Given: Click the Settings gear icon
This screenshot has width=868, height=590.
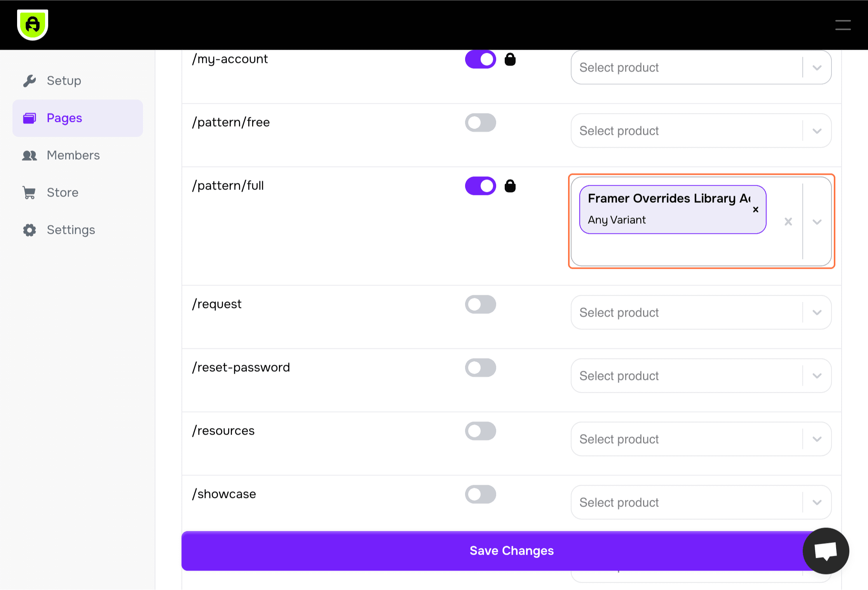Looking at the screenshot, I should tap(29, 230).
